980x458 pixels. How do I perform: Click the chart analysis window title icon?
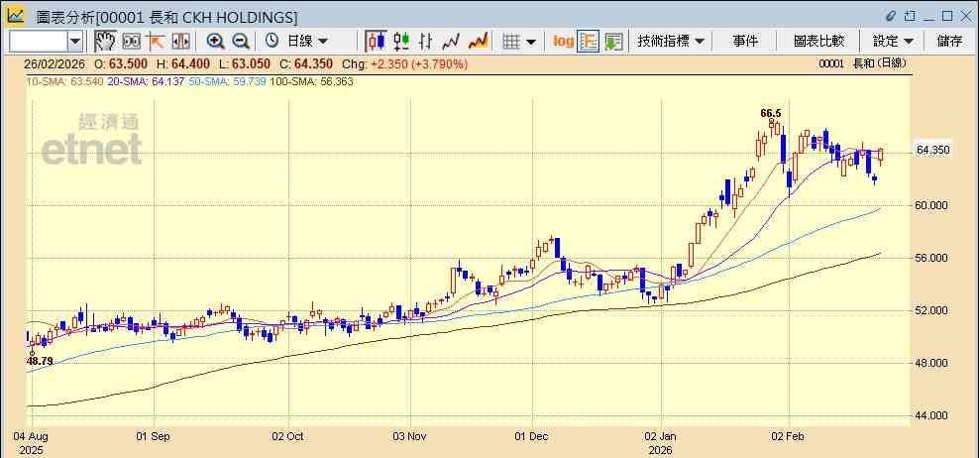pos(16,15)
